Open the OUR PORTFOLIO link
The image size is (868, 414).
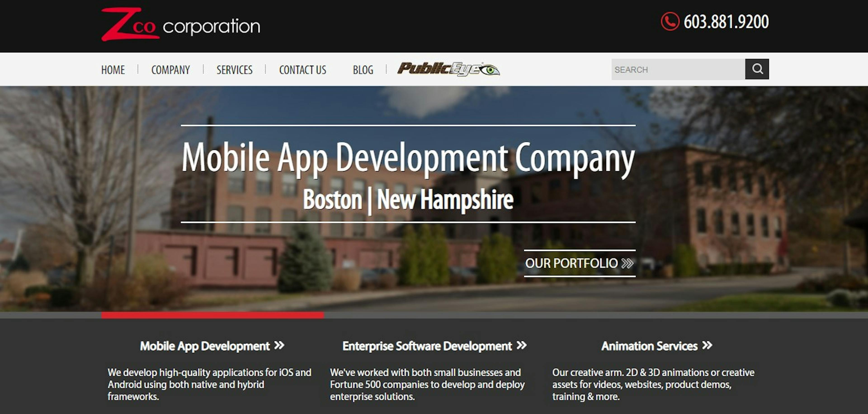point(580,263)
